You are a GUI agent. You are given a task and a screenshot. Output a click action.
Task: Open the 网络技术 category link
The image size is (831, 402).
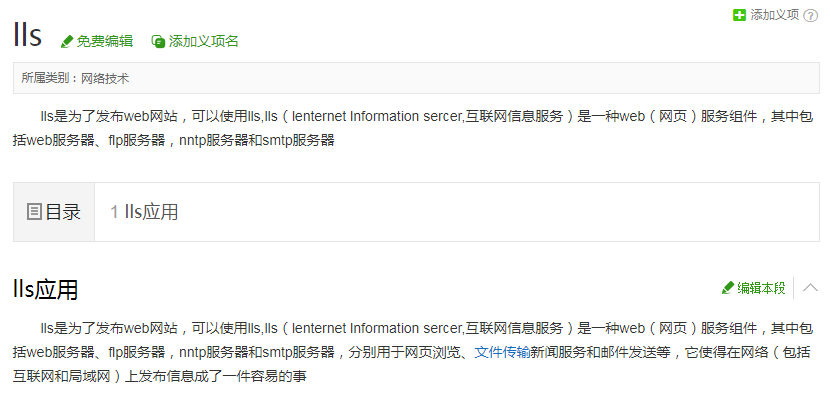click(105, 77)
